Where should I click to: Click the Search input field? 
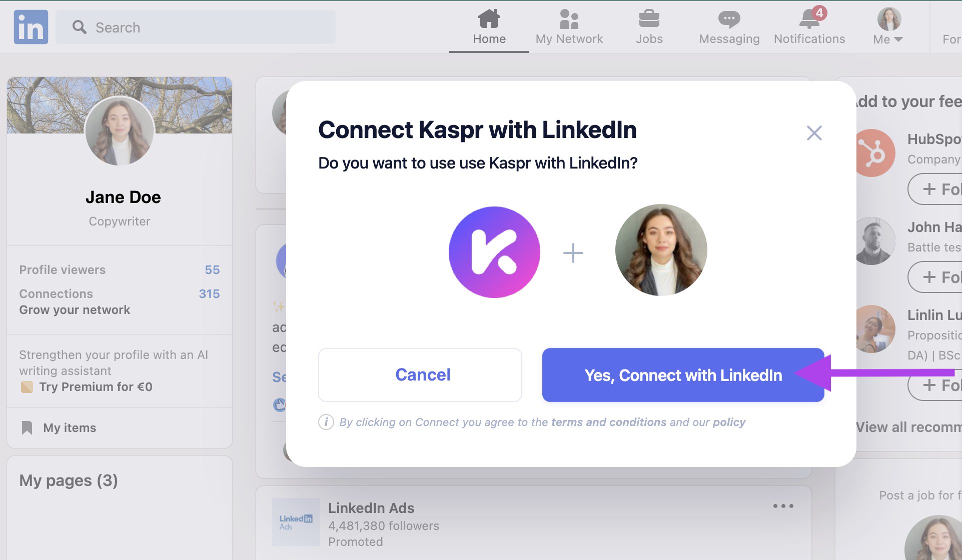click(196, 27)
